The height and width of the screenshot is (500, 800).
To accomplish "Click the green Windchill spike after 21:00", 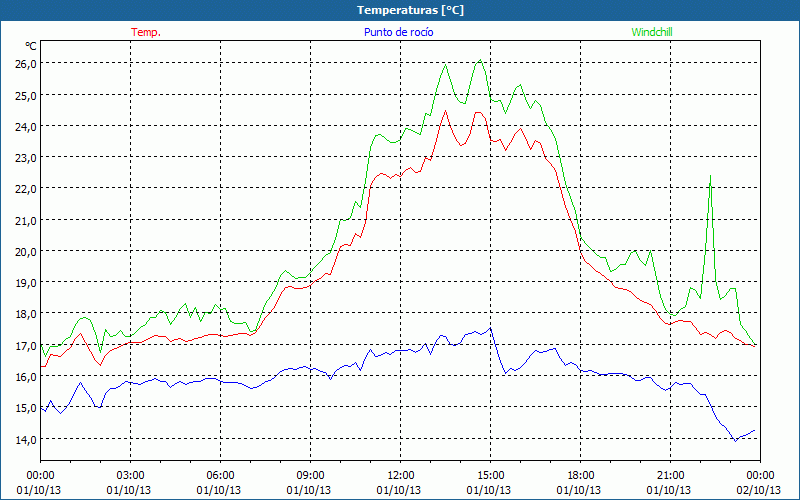I will coord(710,177).
